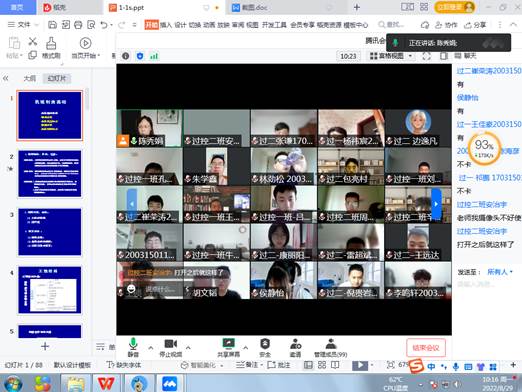Open WPS Office from the taskbar
This screenshot has height=392, width=522.
(x=106, y=383)
